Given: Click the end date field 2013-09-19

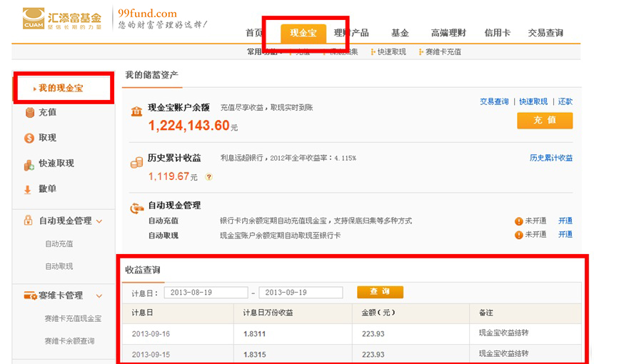Looking at the screenshot, I should tap(300, 293).
